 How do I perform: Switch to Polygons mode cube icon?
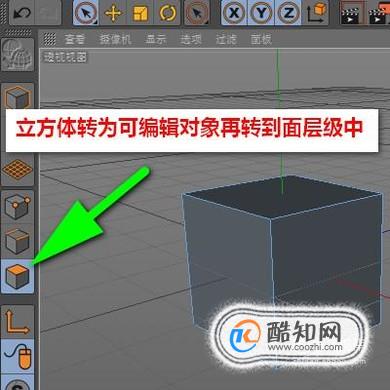pos(18,277)
